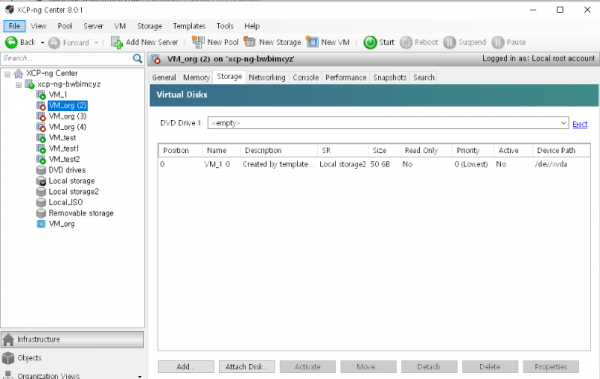Click the Add New Server icon
Viewport: 600px width, 379px height.
117,42
